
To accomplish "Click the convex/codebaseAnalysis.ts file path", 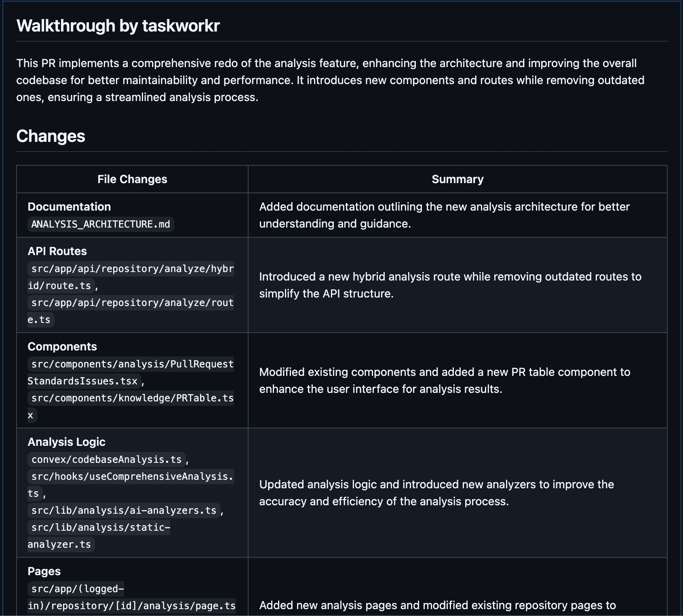I will (106, 460).
